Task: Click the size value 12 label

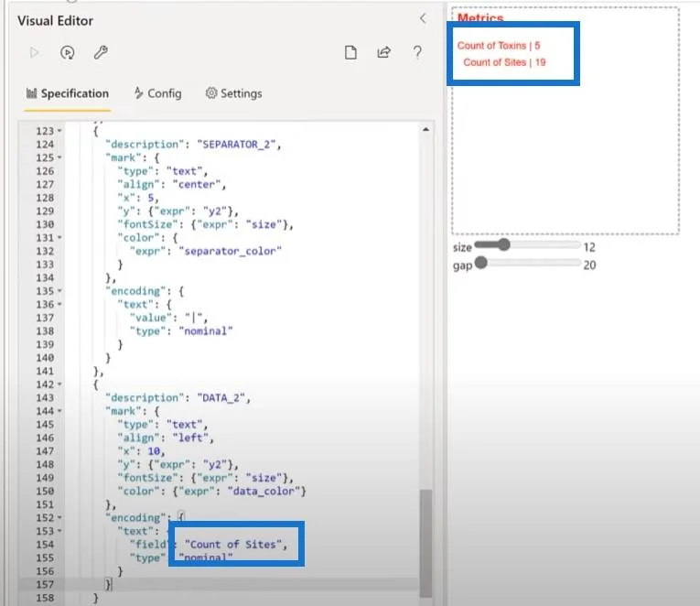Action: [589, 247]
